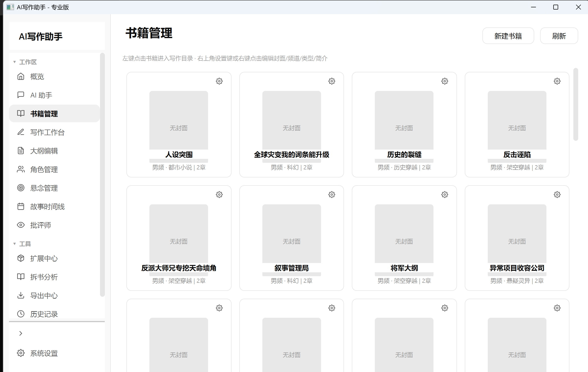Click the 角色管理 people icon
This screenshot has height=372, width=588.
(21, 169)
